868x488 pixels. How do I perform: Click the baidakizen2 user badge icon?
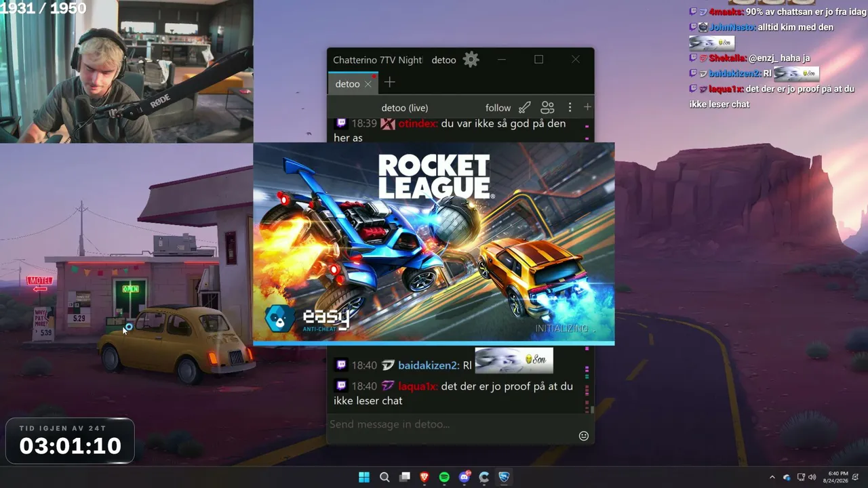[x=387, y=365]
